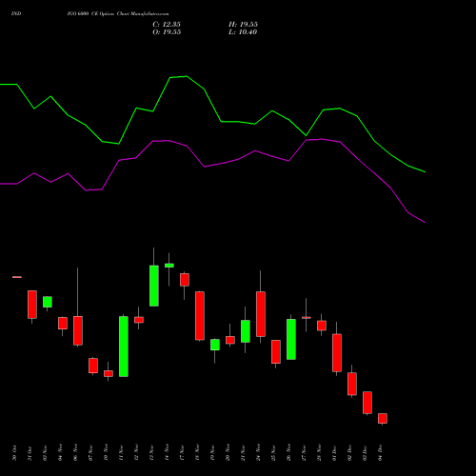Click the '01 Dec' date axis label
The height and width of the screenshot is (476, 476).
click(334, 453)
